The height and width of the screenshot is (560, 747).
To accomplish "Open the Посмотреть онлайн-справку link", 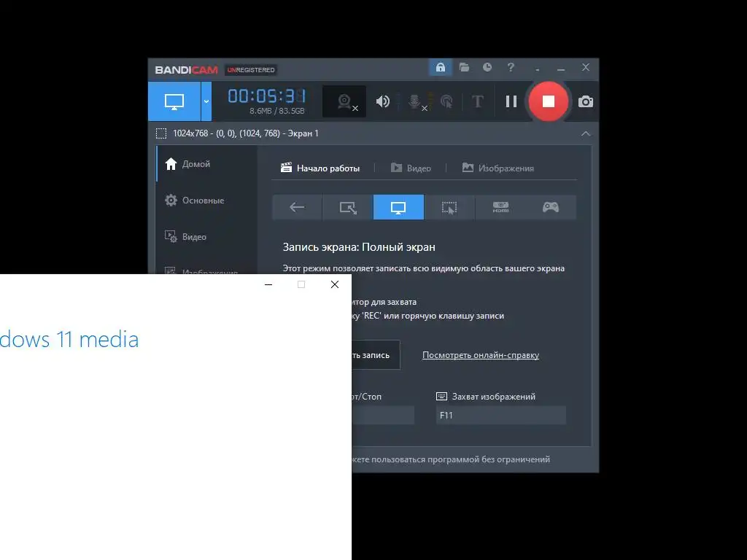I will tap(481, 355).
